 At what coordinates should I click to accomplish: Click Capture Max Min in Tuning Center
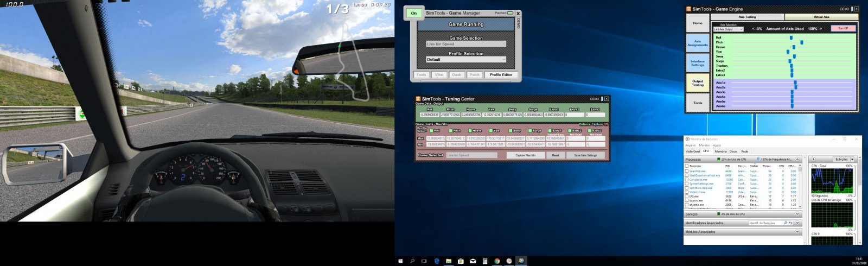click(x=525, y=155)
